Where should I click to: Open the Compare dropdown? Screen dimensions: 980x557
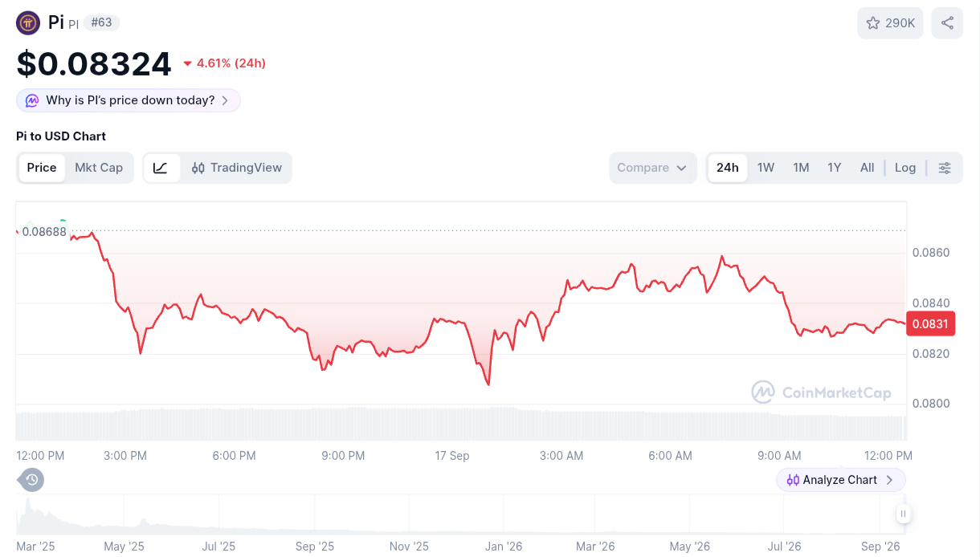(653, 168)
